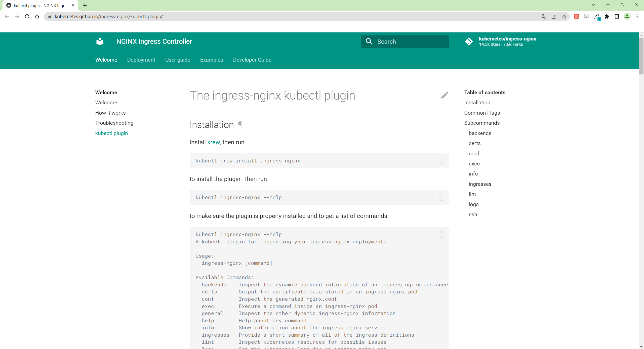Open the git repository icon
The image size is (644, 349).
[x=469, y=41]
